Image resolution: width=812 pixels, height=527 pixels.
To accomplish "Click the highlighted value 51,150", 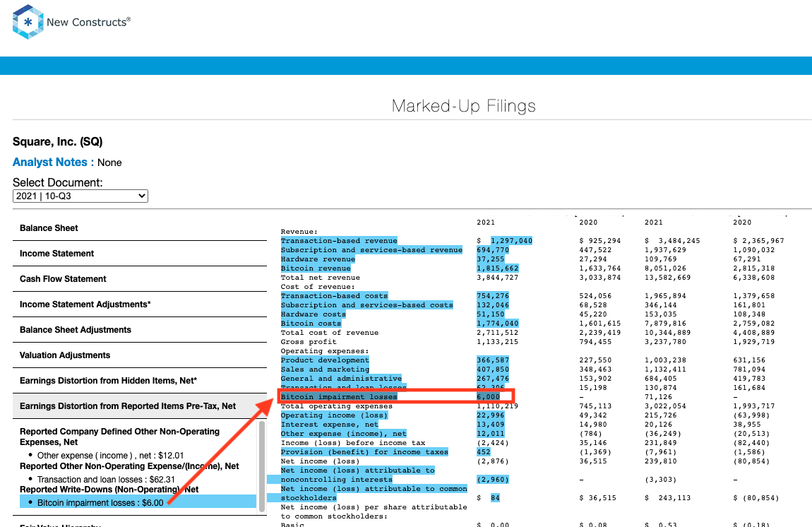I will [x=490, y=314].
